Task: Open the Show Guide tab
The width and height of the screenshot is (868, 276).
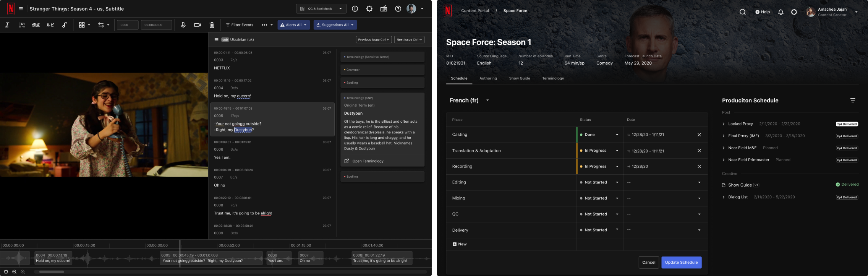Action: point(520,78)
